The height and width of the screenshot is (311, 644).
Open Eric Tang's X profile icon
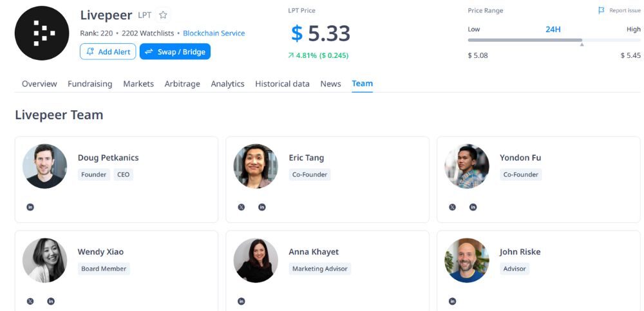coord(241,207)
